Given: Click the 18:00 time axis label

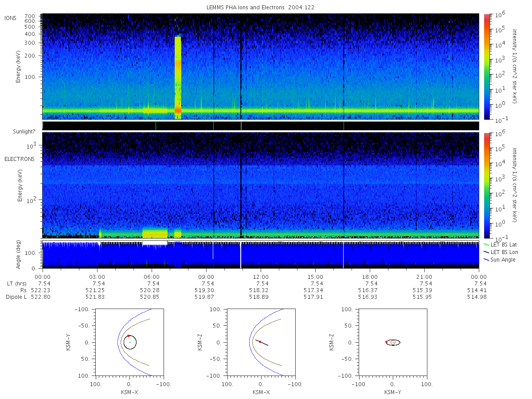Looking at the screenshot, I should point(370,277).
